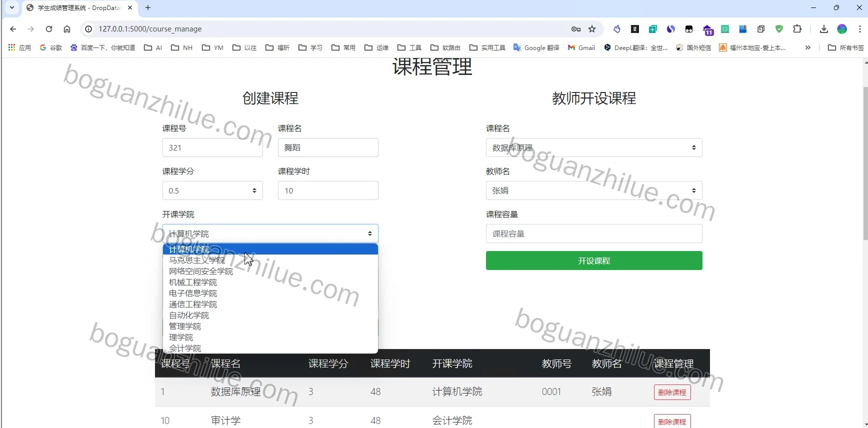Open the 课程名 dropdown showing 数据库原理
Image resolution: width=868 pixels, height=428 pixels.
coord(594,147)
